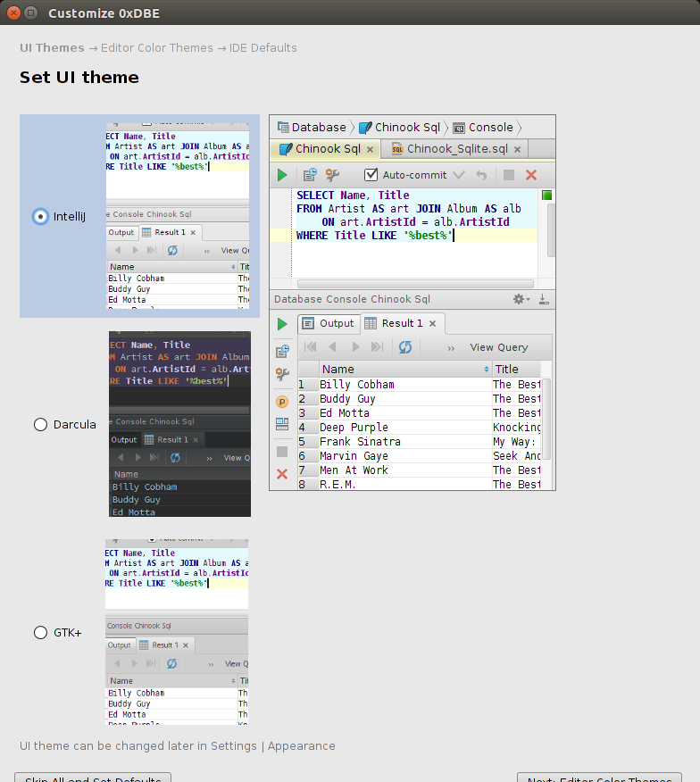Screen dimensions: 700x782
Task: Open the gear dropdown in Database Console header
Action: click(x=521, y=299)
